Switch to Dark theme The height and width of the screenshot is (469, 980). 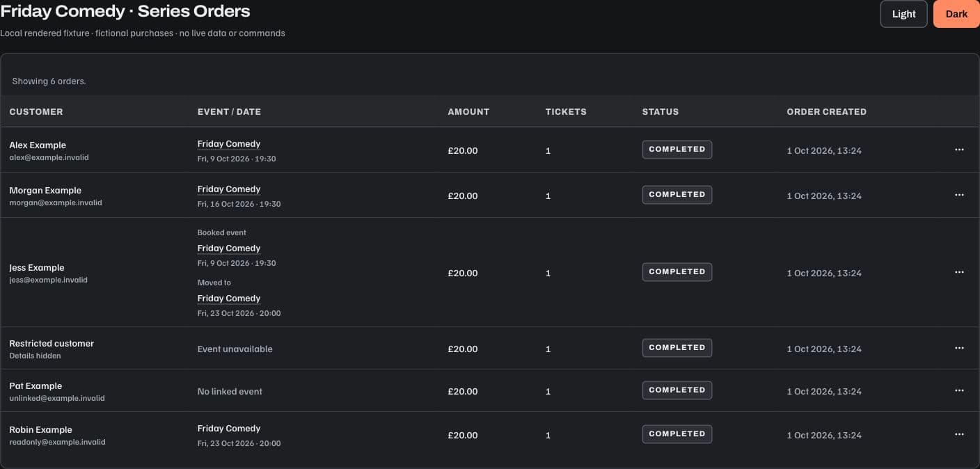956,14
